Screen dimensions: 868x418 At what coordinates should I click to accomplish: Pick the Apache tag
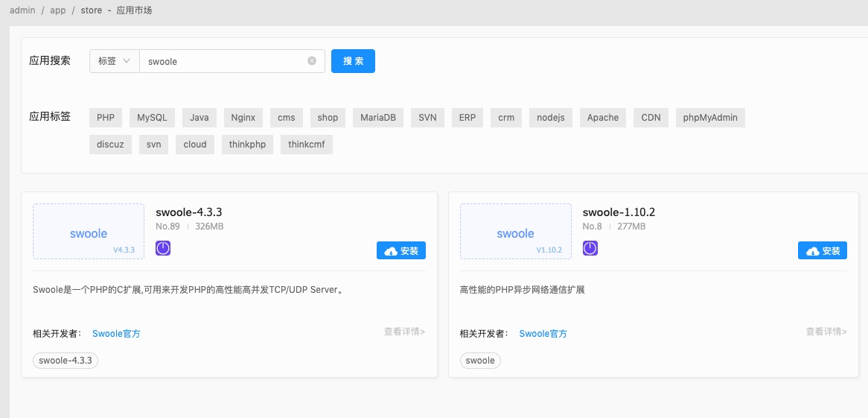coord(603,118)
